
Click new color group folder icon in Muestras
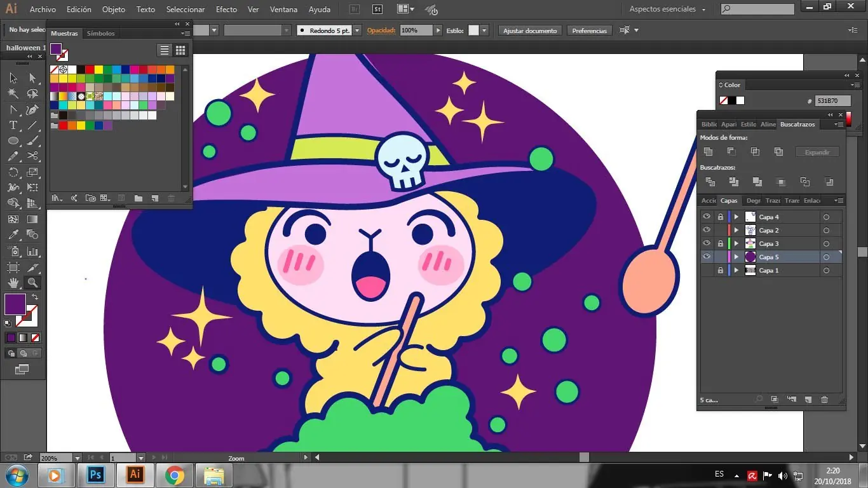138,198
